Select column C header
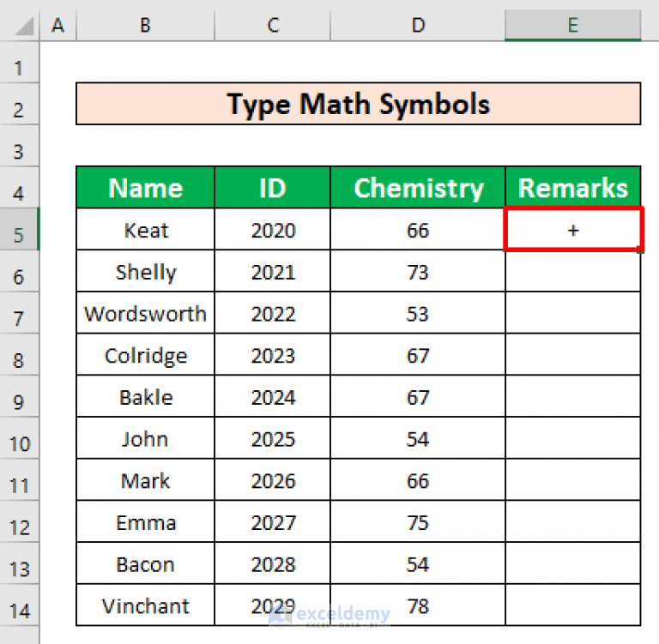Viewport: 659px width, 644px height. click(273, 25)
